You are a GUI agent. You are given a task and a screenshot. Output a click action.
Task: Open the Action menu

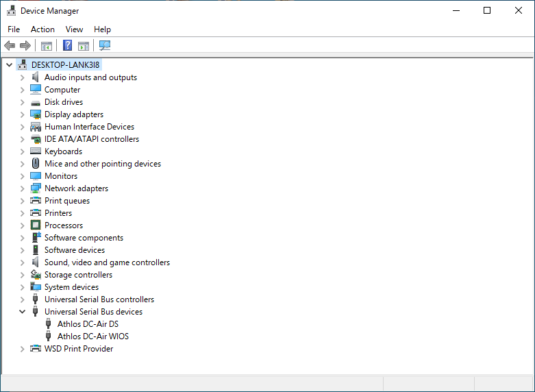tap(42, 29)
